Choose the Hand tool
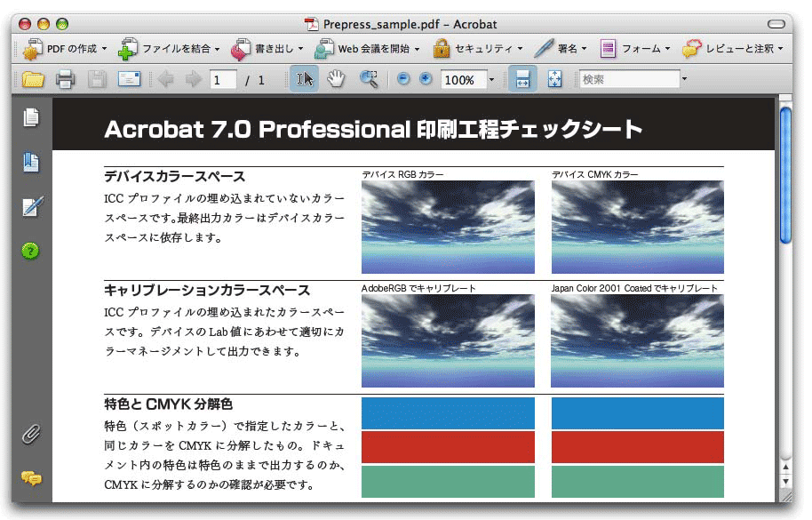The image size is (812, 520). click(x=336, y=79)
